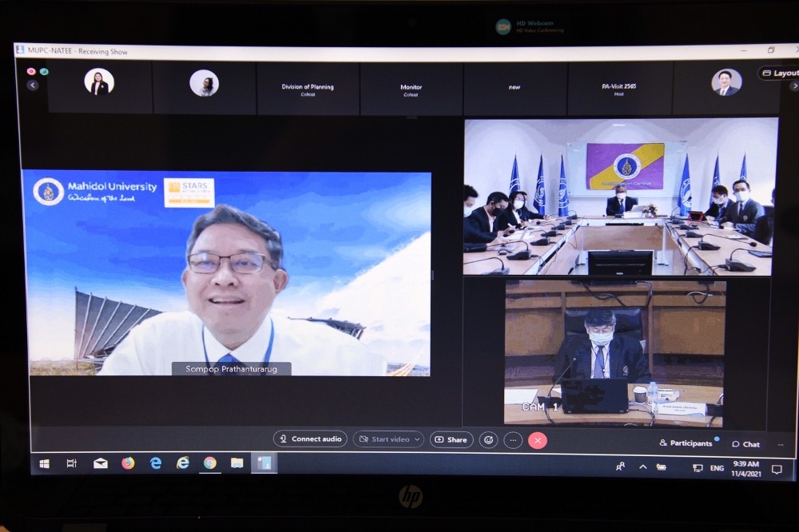Open the more options ellipsis menu
This screenshot has height=532, width=799.
point(513,440)
